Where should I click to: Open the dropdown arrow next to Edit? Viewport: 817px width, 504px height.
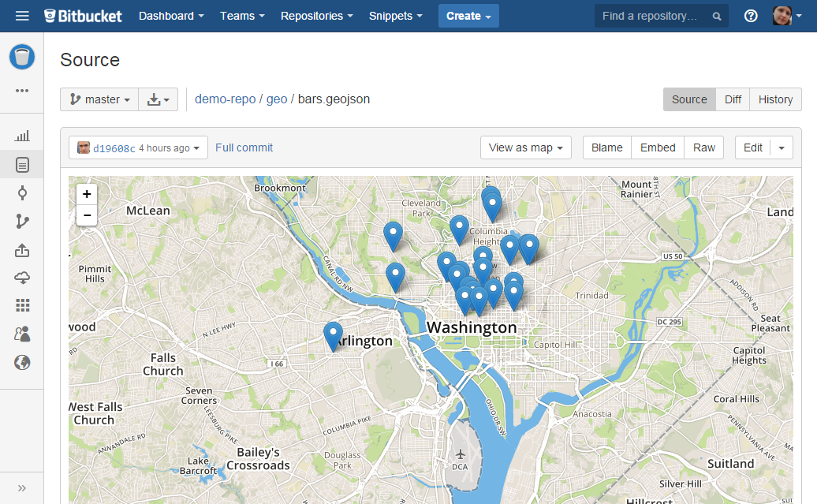[x=782, y=147]
